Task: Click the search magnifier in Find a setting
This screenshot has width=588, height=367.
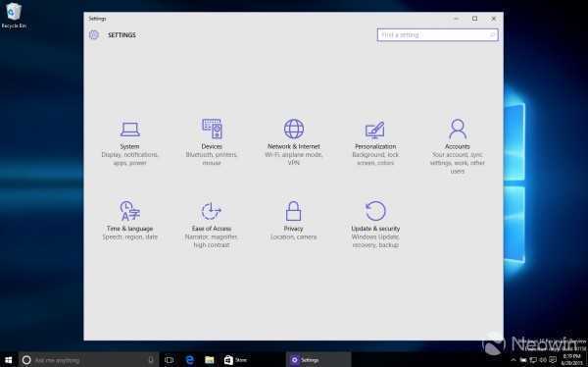Action: (x=492, y=35)
